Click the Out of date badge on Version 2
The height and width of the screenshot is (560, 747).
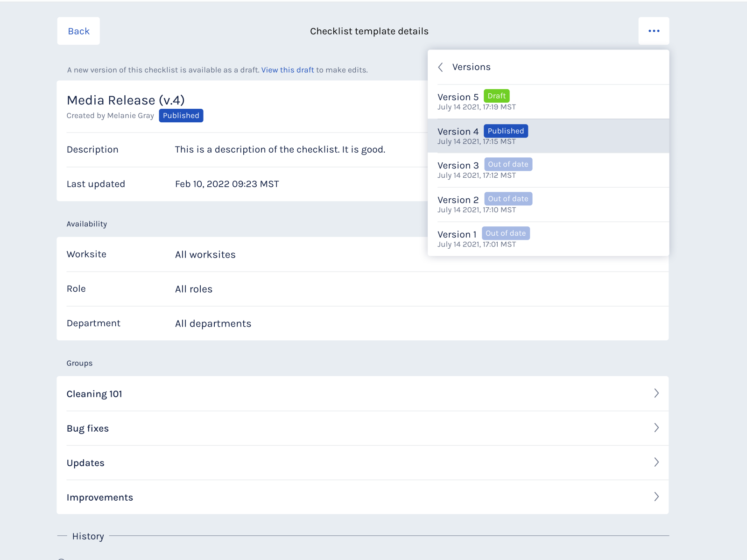(x=508, y=198)
